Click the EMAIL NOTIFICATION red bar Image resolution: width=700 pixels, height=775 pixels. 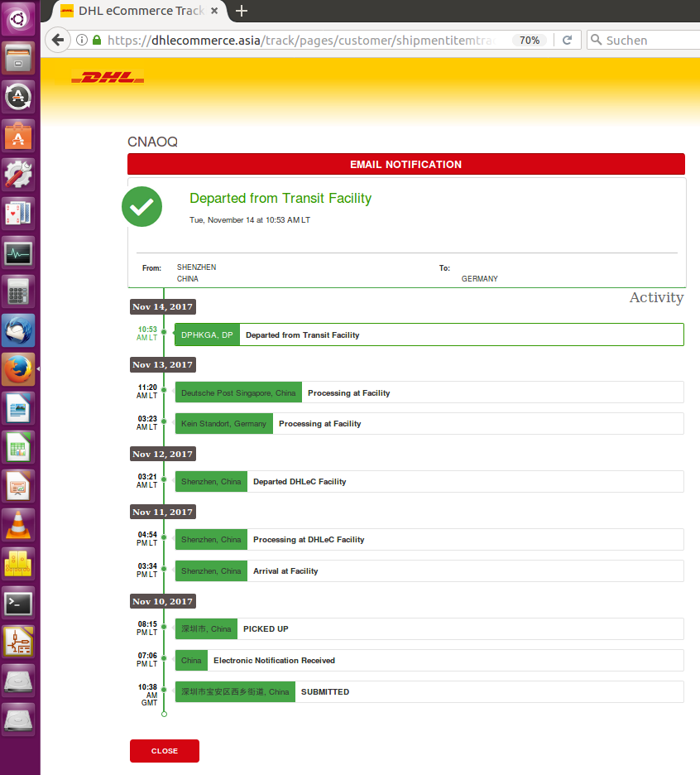click(x=406, y=164)
